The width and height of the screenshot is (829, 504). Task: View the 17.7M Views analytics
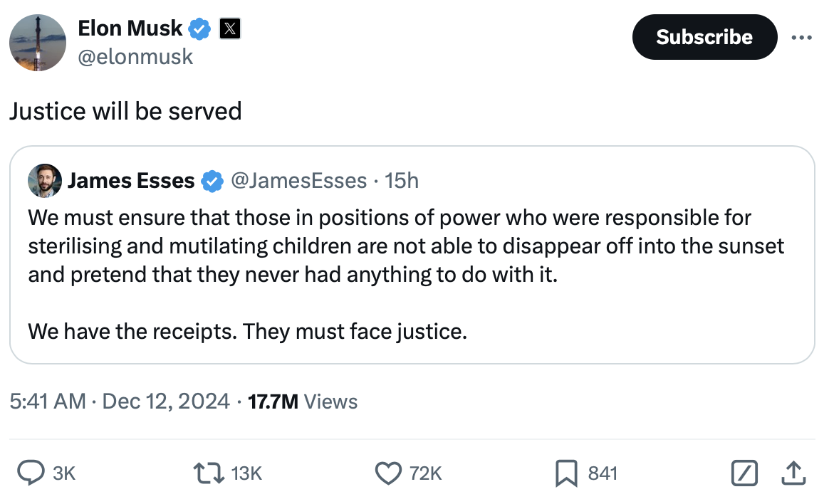tap(302, 401)
